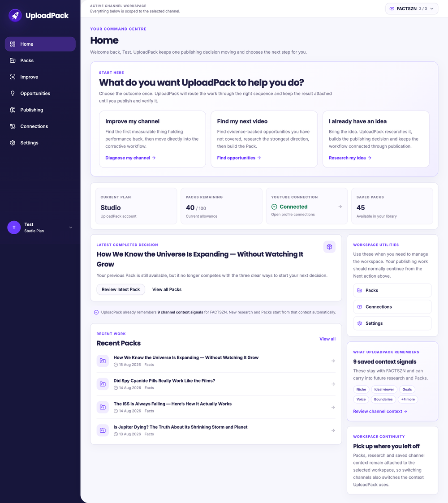Click the folder icon of Jupiter Dying pack
The width and height of the screenshot is (448, 503).
[x=103, y=430]
